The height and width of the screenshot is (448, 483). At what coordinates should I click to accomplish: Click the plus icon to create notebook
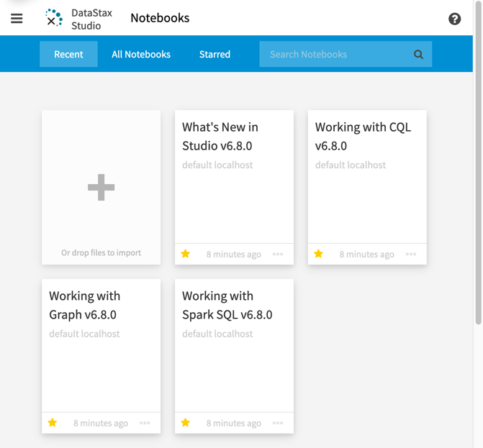click(101, 188)
